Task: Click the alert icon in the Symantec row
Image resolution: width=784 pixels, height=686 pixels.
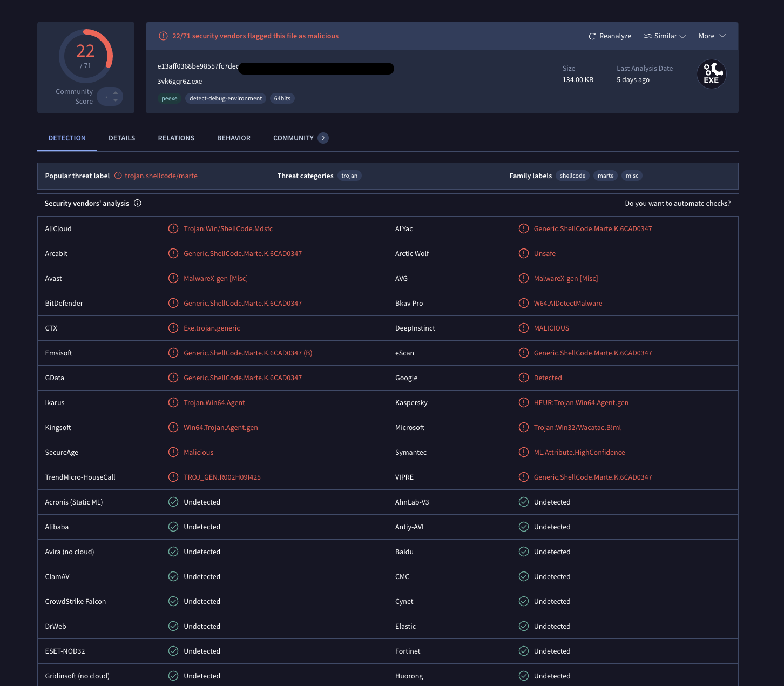Action: click(x=524, y=452)
